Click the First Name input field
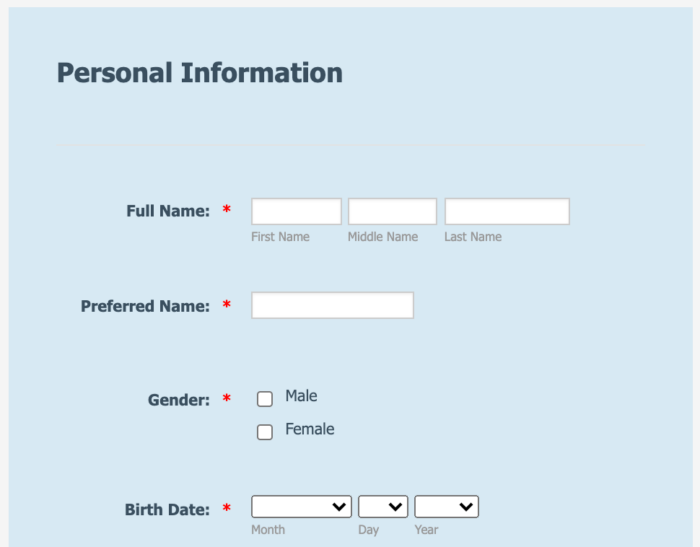Image resolution: width=700 pixels, height=547 pixels. [x=296, y=211]
